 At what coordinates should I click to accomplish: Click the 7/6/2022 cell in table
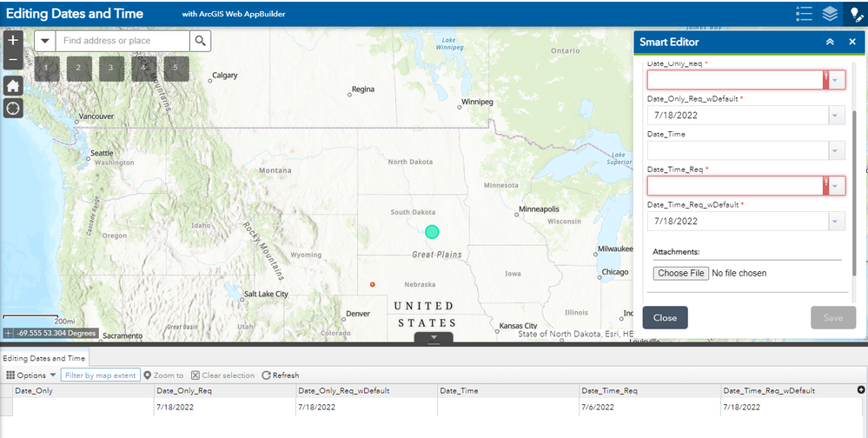coord(650,407)
